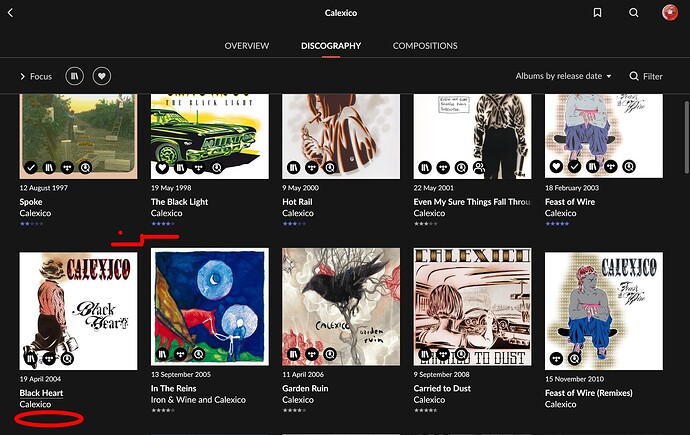Click the Qobuz badge on Feast of Wire 2003
690x435 pixels.
(629, 166)
